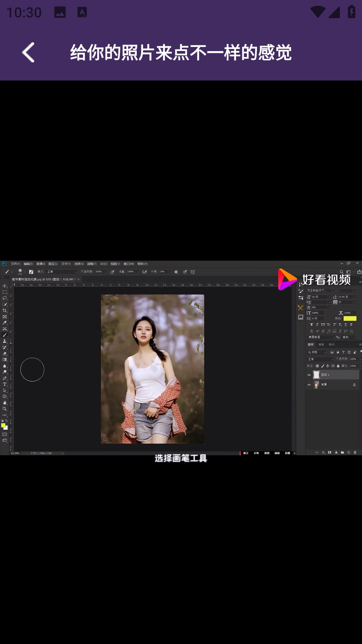The height and width of the screenshot is (644, 362).
Task: Toggle the lock all icon in layers panel
Action: tap(338, 366)
